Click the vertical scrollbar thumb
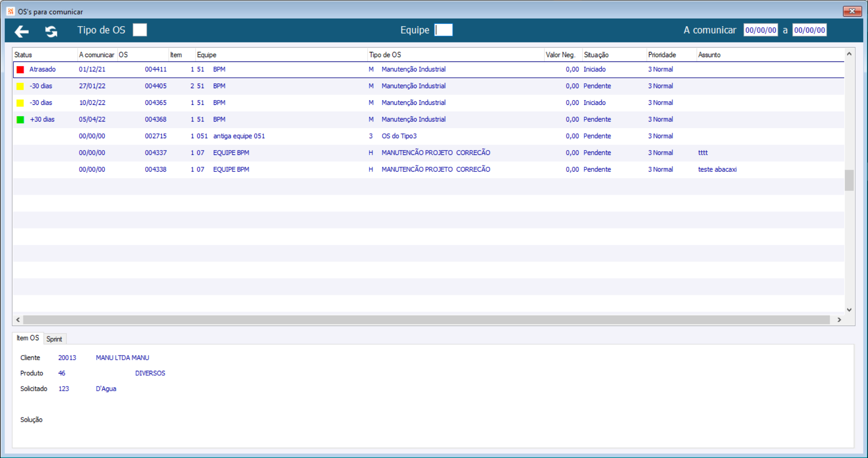The height and width of the screenshot is (458, 868). click(849, 180)
